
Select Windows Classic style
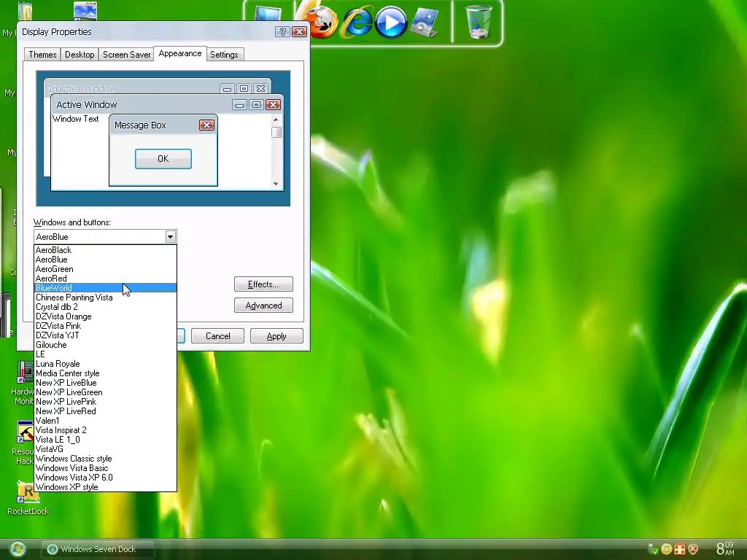click(105, 459)
